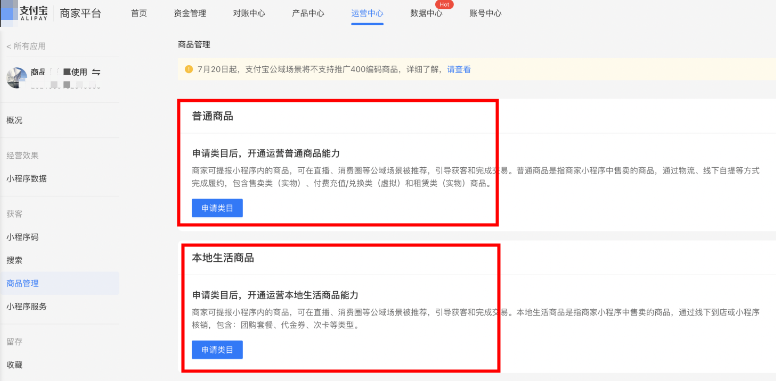
Task: Click the account avatar in sidebar
Action: click(x=16, y=78)
